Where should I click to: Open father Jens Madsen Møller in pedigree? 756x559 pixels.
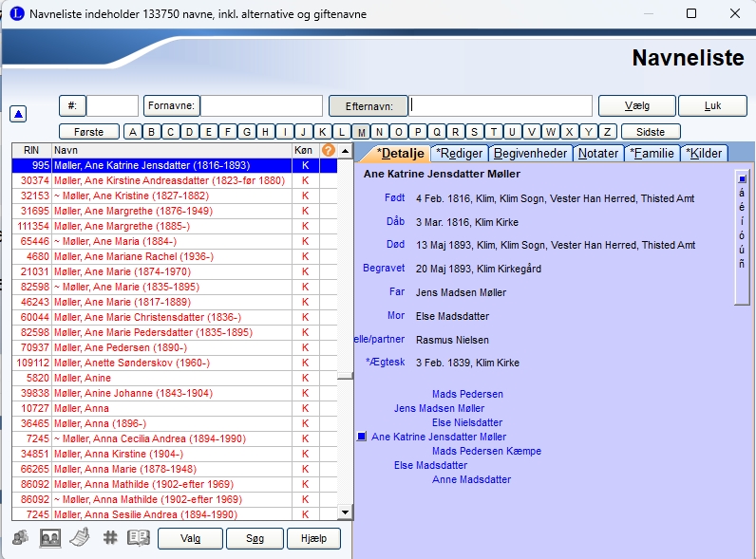pos(439,408)
